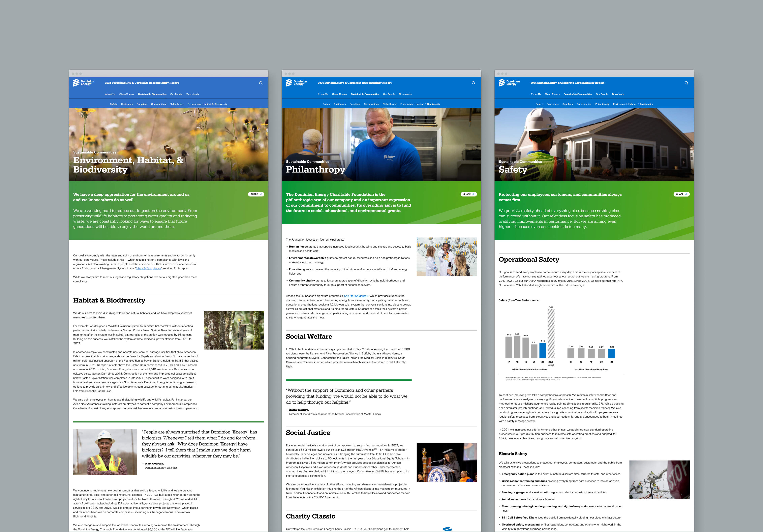
Task: Open Downloads menu in Philanthropy page window
Action: pos(405,94)
